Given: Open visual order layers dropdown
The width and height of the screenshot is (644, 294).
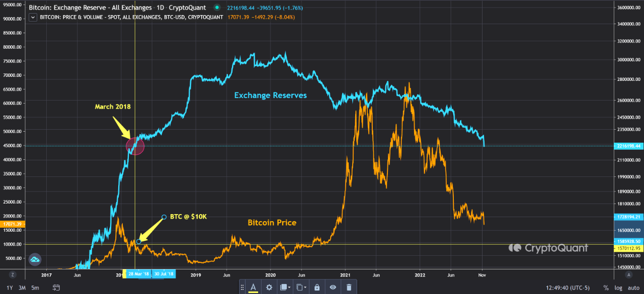Looking at the screenshot, I should click(x=285, y=287).
